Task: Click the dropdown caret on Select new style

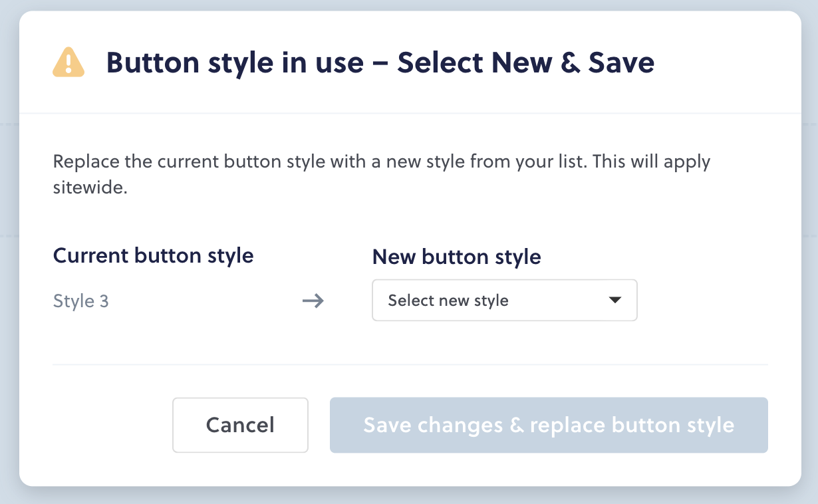Action: point(615,300)
